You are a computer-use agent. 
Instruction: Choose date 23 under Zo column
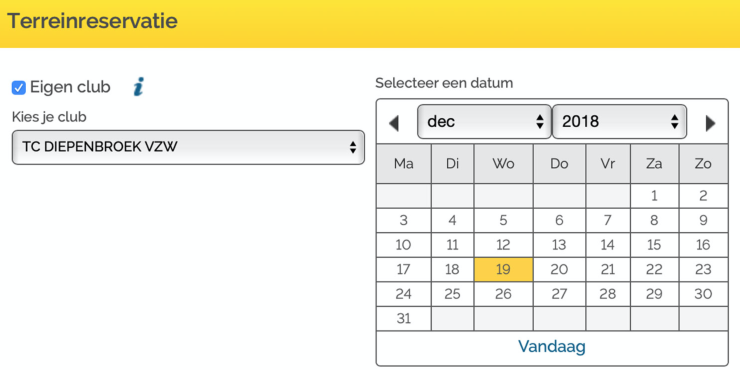coord(703,269)
